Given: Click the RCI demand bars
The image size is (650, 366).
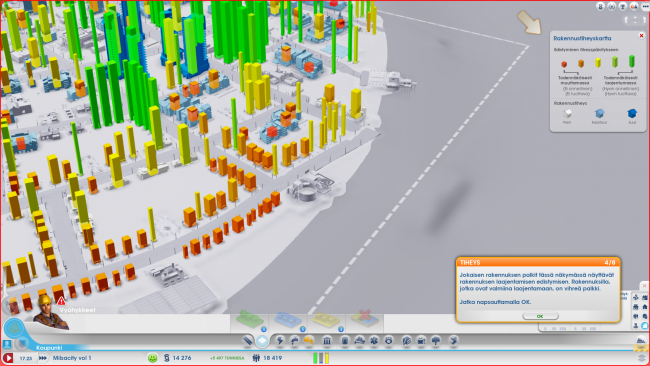Looking at the screenshot, I should pyautogui.click(x=321, y=358).
